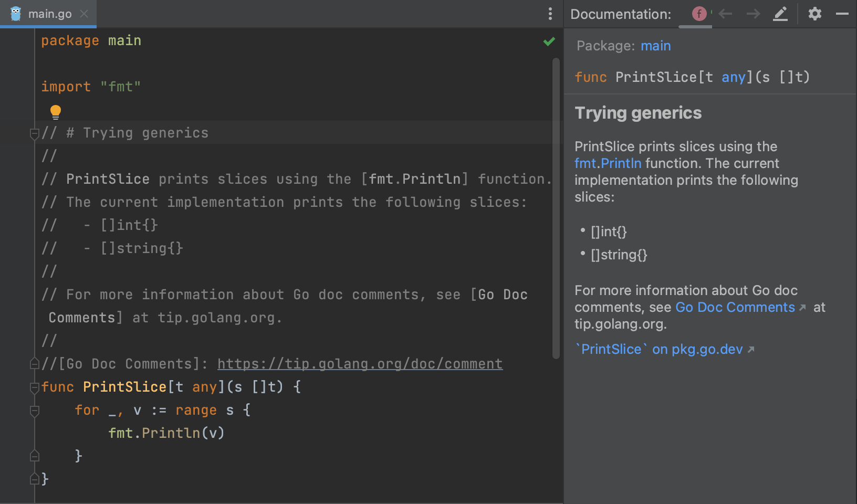Select the main.go editor tab
The height and width of the screenshot is (504, 857).
(51, 14)
